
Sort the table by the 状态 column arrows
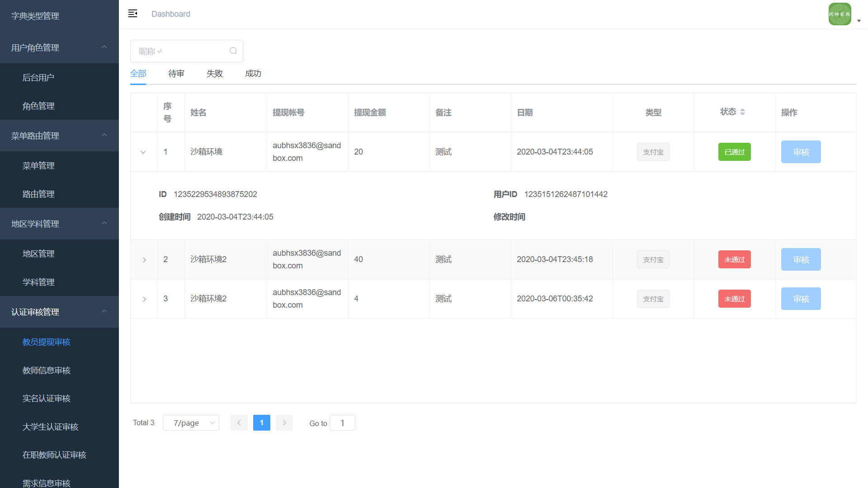tap(742, 112)
